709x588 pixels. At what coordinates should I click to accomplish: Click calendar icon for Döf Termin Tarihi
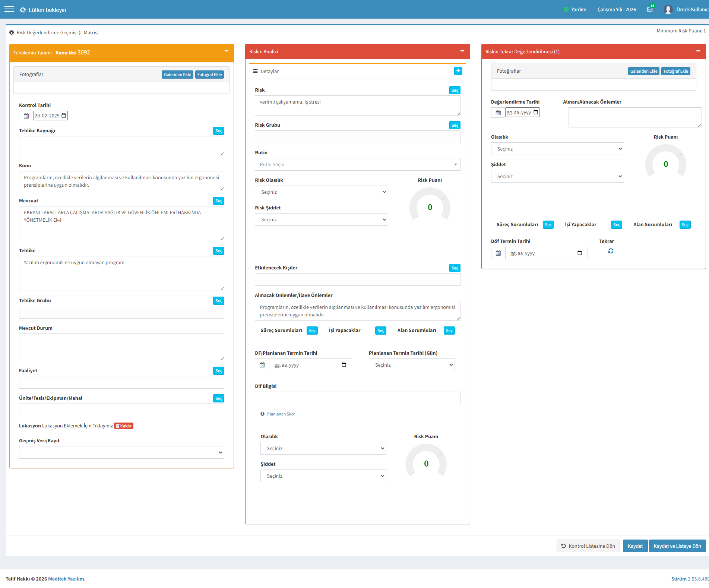pyautogui.click(x=498, y=253)
